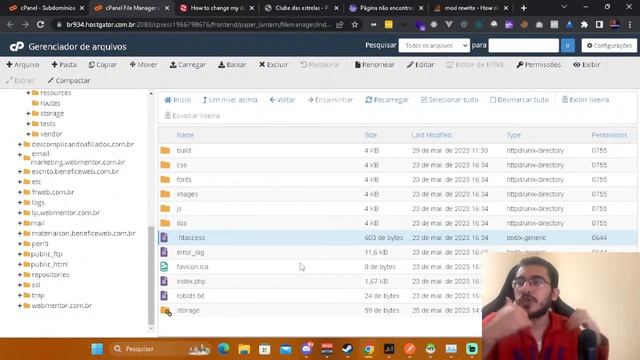Viewport: 640px width, 360px height.
Task: Open the Configurações settings button
Action: point(609,45)
